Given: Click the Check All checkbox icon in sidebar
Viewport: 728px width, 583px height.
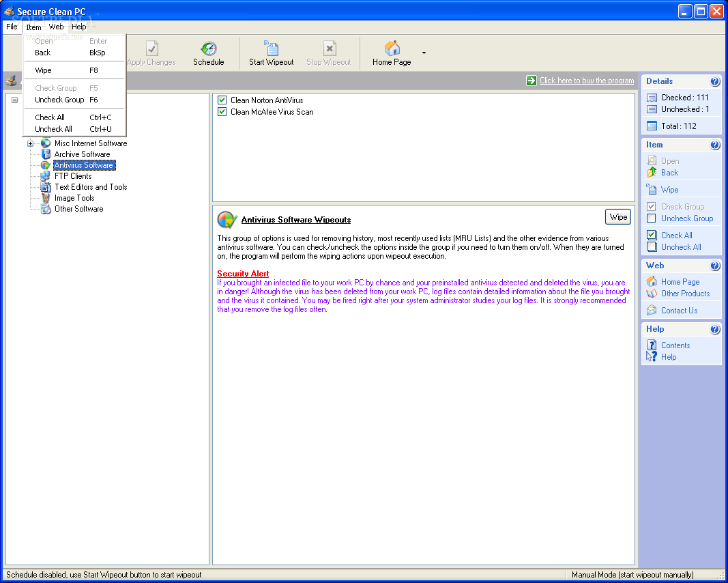Looking at the screenshot, I should tap(652, 235).
